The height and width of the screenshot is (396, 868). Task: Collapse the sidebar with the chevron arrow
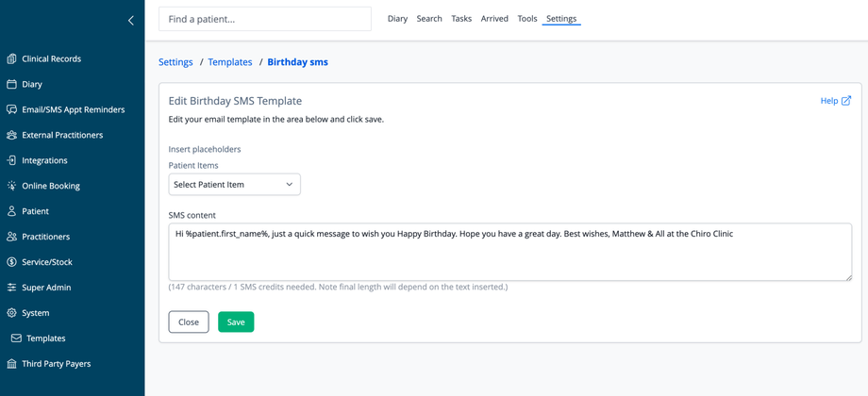pos(131,20)
